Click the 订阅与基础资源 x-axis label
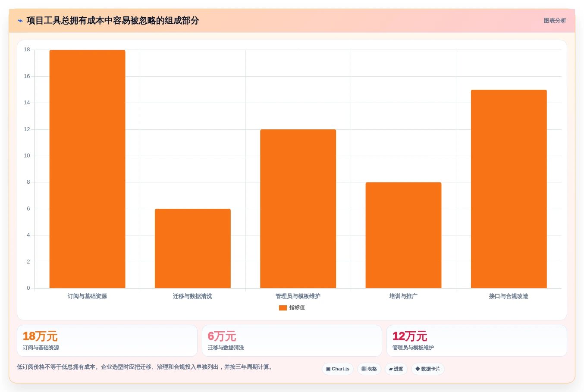Screen dimensions: 584x392 87,296
